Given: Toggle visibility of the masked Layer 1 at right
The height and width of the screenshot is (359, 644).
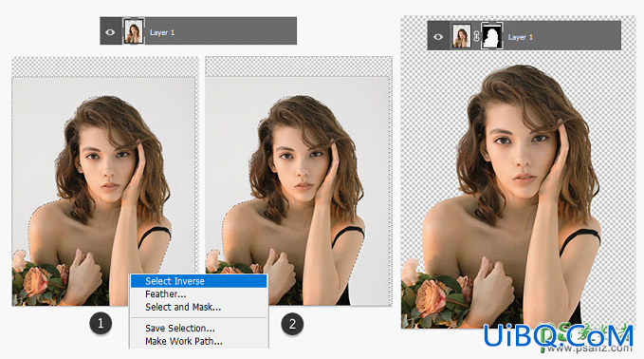Looking at the screenshot, I should (x=438, y=37).
